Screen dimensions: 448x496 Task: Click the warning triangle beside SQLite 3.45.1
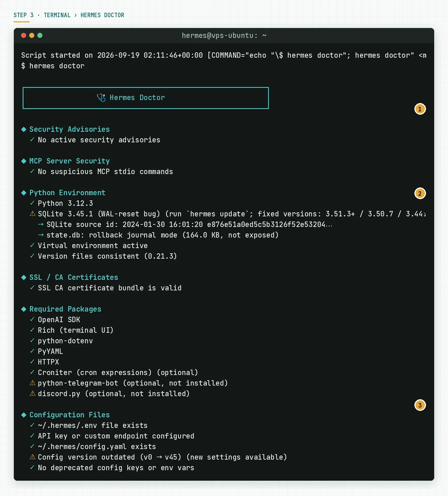coord(32,214)
